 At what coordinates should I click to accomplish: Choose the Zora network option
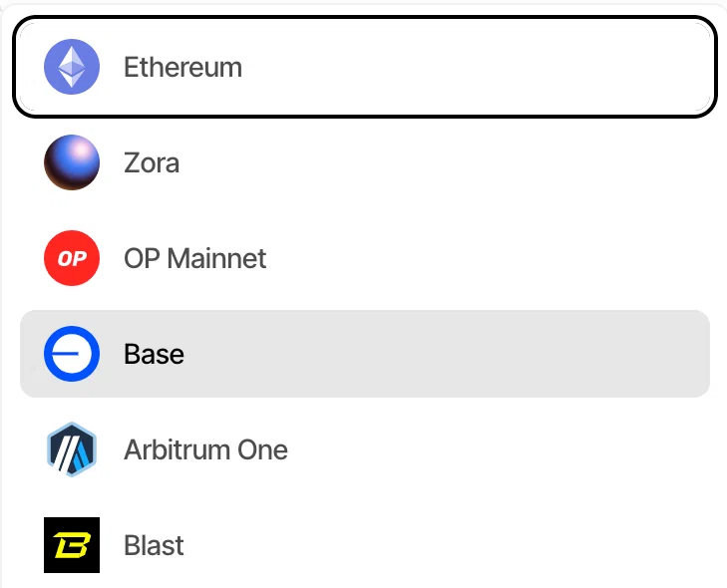coord(365,162)
